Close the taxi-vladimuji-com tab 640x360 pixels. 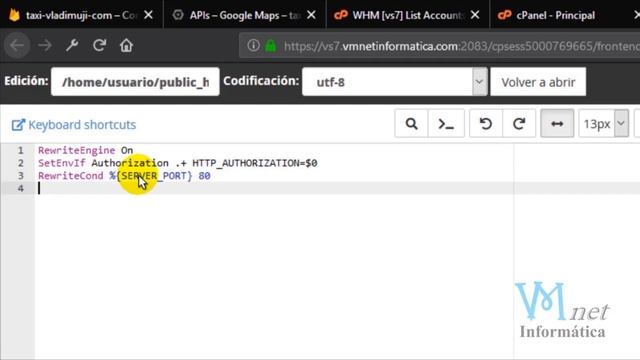[149, 15]
